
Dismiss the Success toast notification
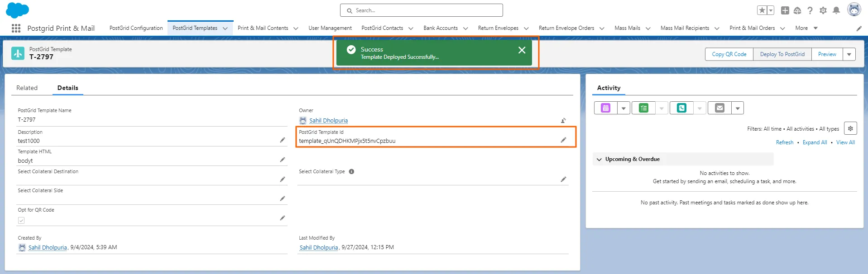[522, 50]
